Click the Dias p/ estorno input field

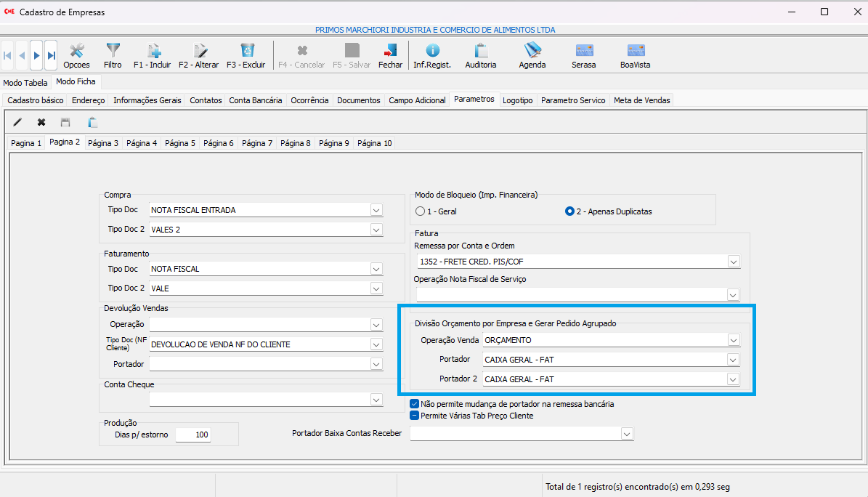pyautogui.click(x=193, y=435)
